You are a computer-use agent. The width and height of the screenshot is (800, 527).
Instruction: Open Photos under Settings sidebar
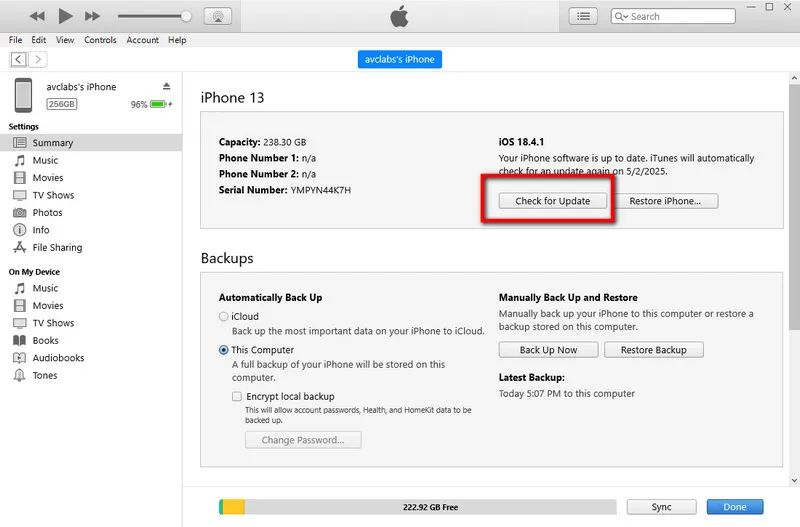click(x=47, y=213)
